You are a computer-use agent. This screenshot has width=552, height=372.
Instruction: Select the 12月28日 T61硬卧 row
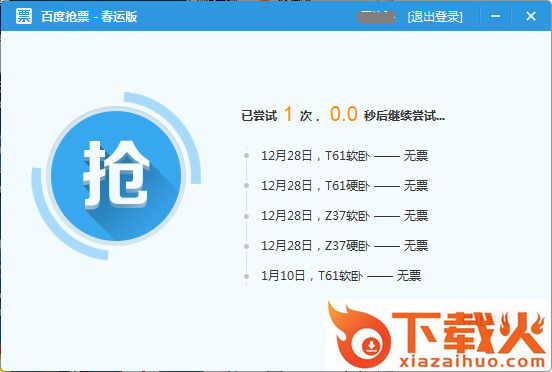(x=345, y=185)
